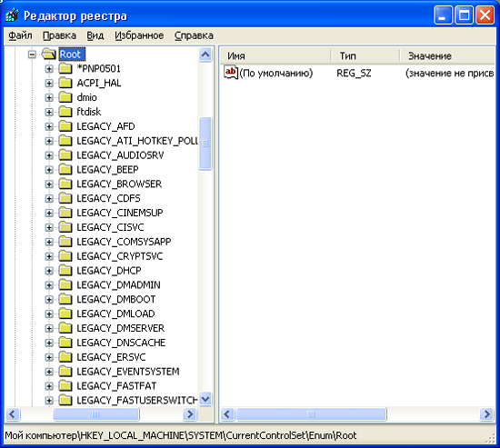Click the Тип column header

(x=365, y=56)
